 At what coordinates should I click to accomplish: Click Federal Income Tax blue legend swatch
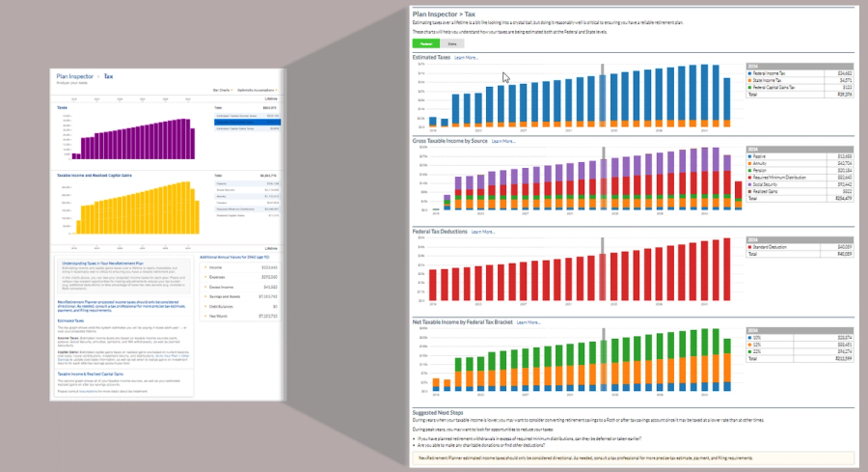[x=750, y=73]
